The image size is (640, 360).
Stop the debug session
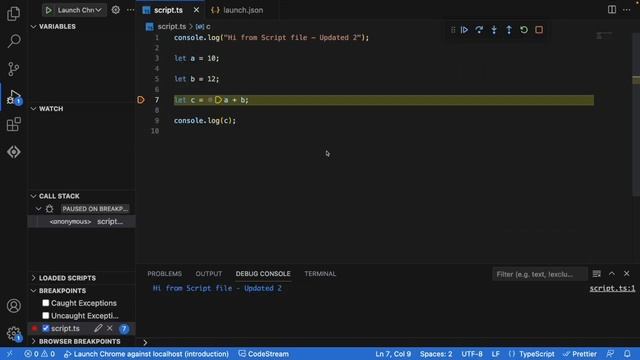click(x=539, y=30)
